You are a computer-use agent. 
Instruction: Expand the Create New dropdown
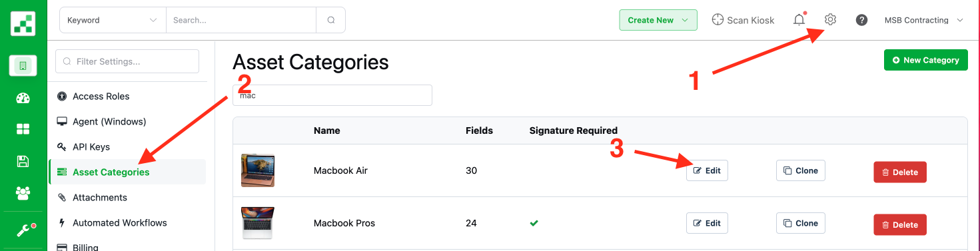[x=658, y=20]
